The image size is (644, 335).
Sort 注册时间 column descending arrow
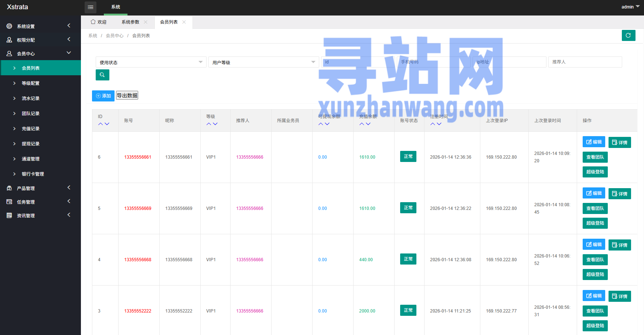click(x=439, y=124)
